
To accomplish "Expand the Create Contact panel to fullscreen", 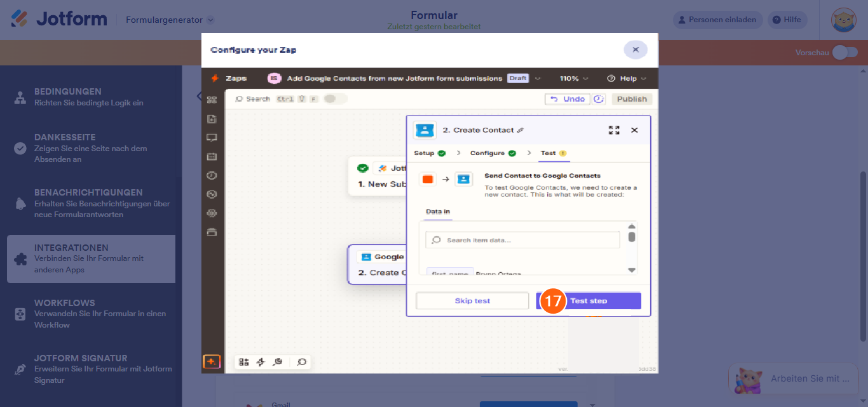I will (x=614, y=130).
